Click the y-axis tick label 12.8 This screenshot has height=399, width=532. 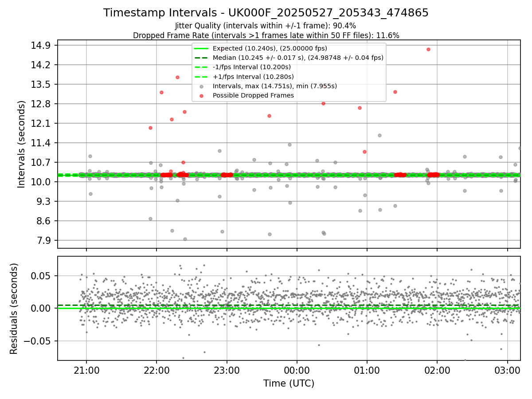point(42,104)
